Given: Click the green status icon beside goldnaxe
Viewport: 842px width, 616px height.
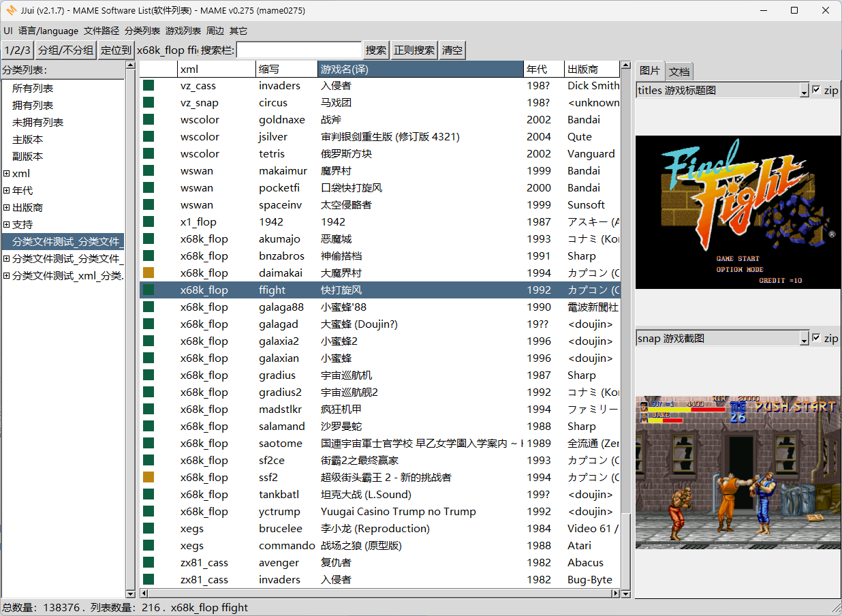Looking at the screenshot, I should (x=148, y=119).
